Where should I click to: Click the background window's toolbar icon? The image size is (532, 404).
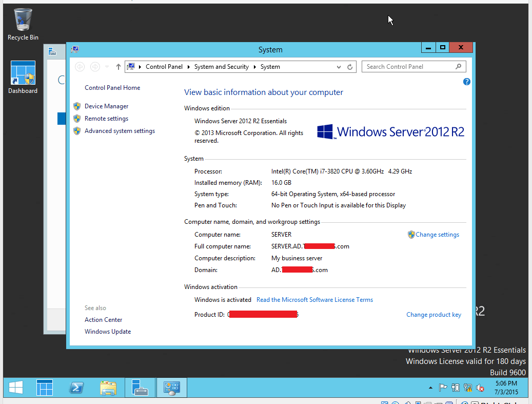[52, 51]
